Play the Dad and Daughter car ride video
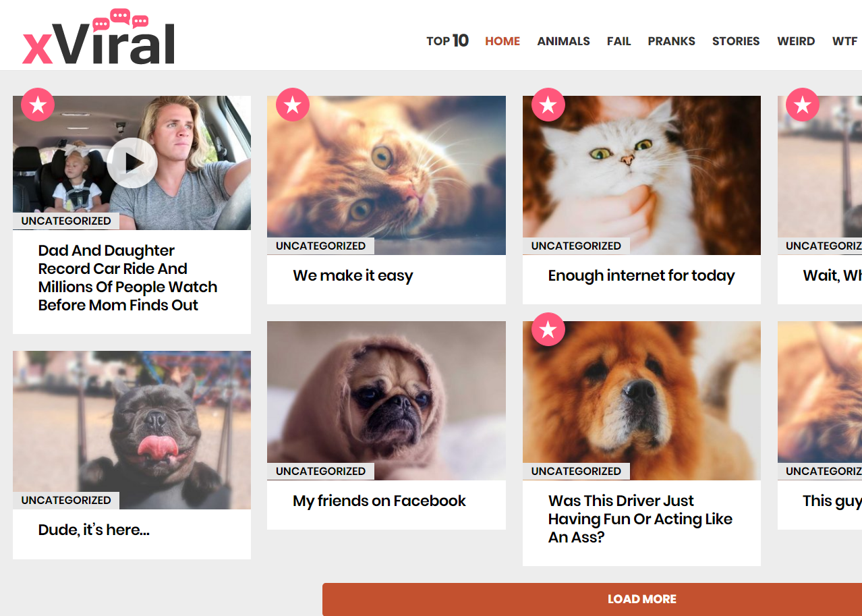862x616 pixels. point(132,163)
